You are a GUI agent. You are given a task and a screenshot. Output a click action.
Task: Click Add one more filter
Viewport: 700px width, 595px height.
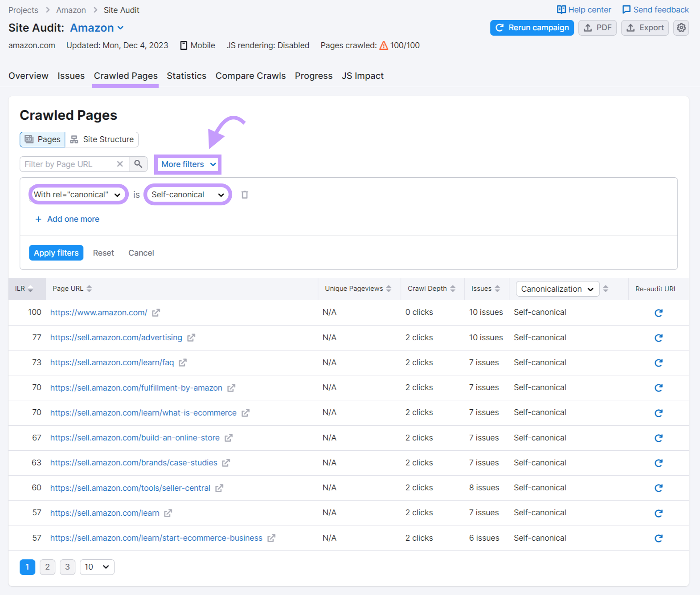[x=67, y=219]
